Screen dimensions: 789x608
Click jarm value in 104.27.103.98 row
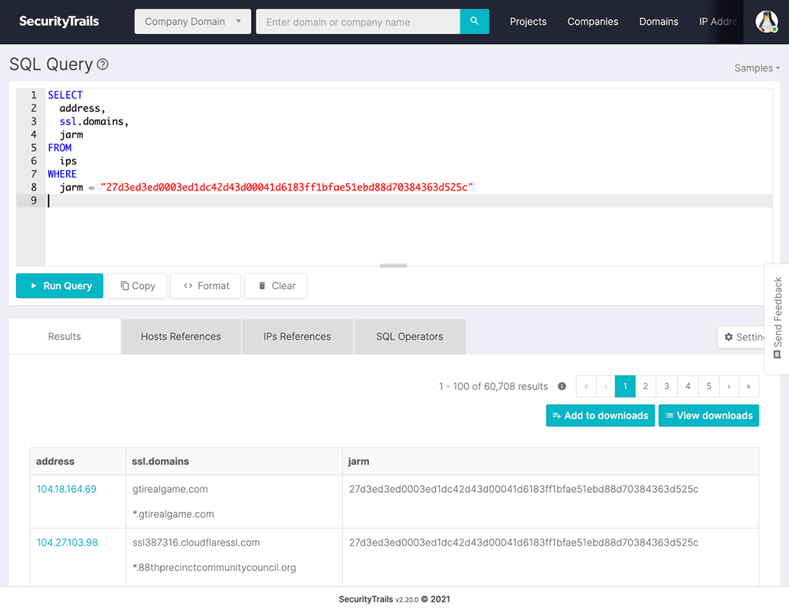(x=523, y=543)
